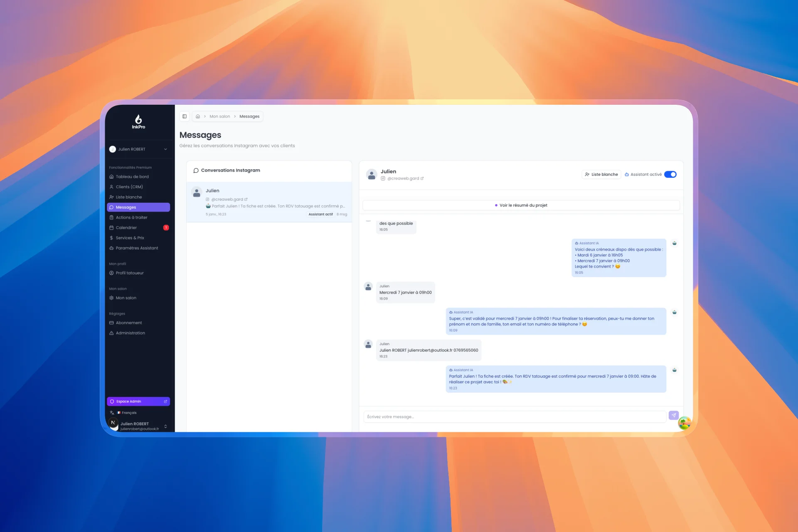Open external link icon beside @creaweb.gard header
798x532 pixels.
click(x=422, y=179)
